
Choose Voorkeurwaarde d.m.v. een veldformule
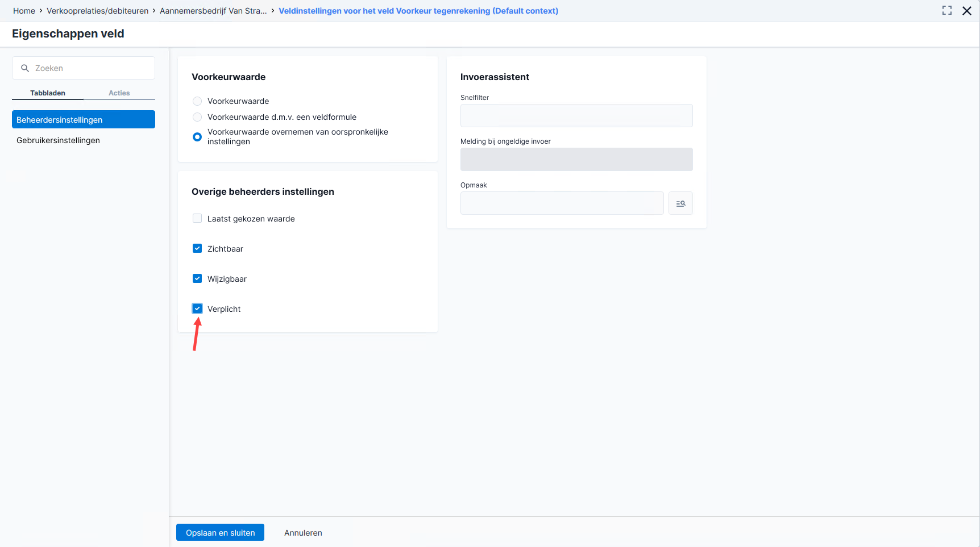[x=197, y=117]
